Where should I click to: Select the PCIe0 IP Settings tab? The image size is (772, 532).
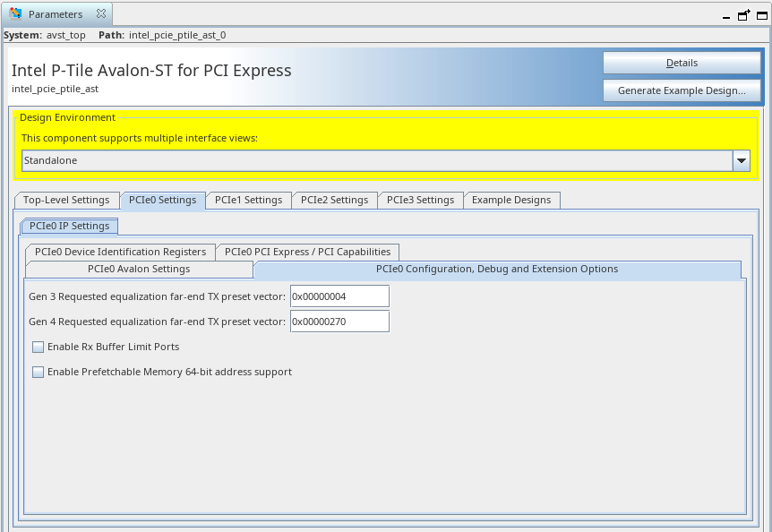pyautogui.click(x=70, y=226)
